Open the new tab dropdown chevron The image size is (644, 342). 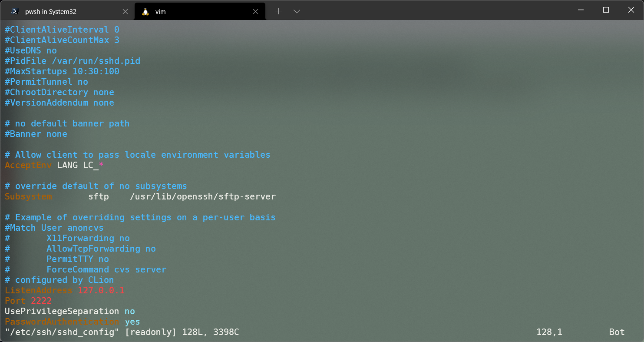[x=297, y=11]
